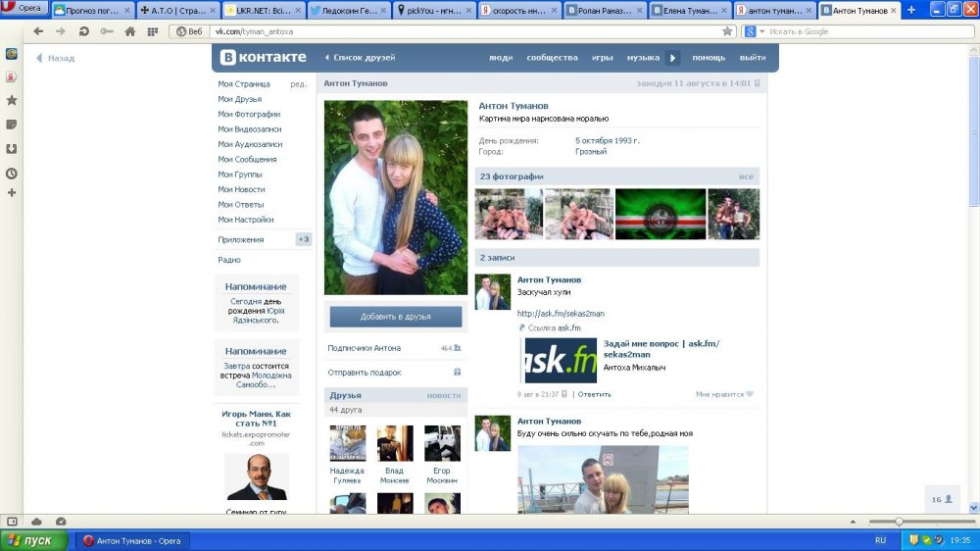980x551 pixels.
Task: Adjust the page zoom slider
Action: click(899, 521)
